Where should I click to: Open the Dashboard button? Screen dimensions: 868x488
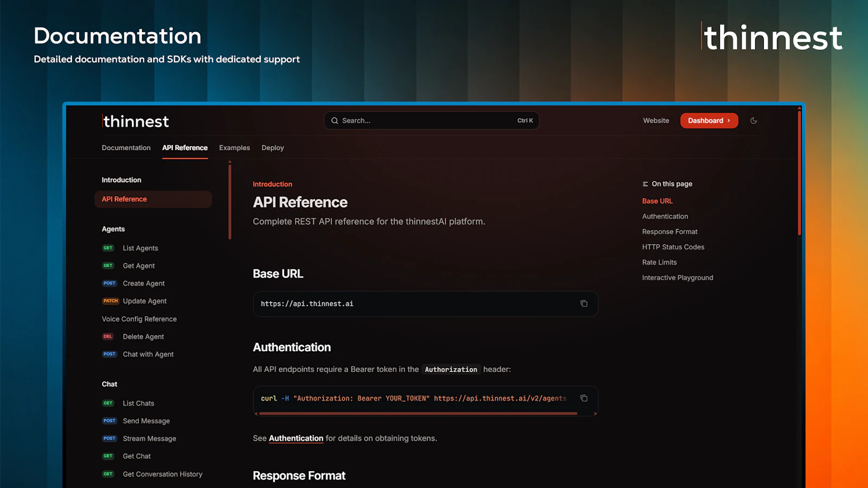click(709, 120)
